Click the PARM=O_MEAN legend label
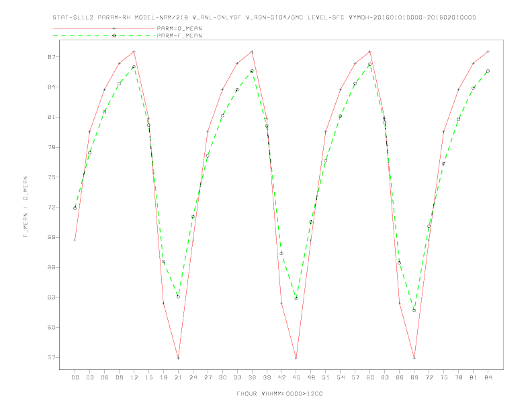 pyautogui.click(x=179, y=28)
